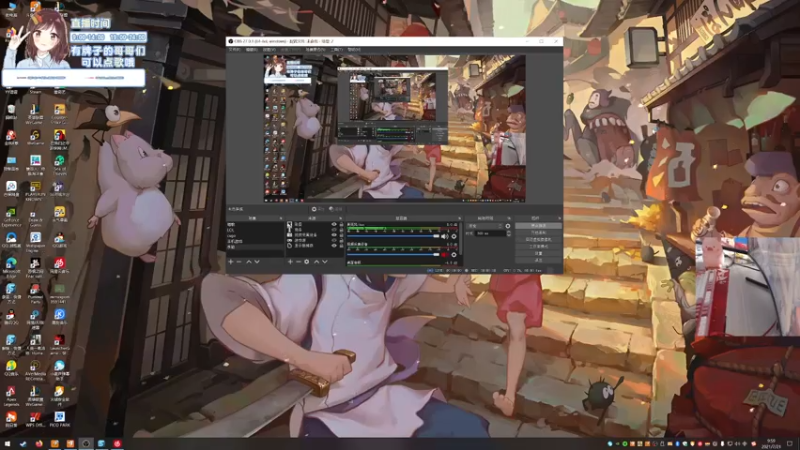
Task: Move source down with the down arrow in Sources panel
Action: (324, 262)
